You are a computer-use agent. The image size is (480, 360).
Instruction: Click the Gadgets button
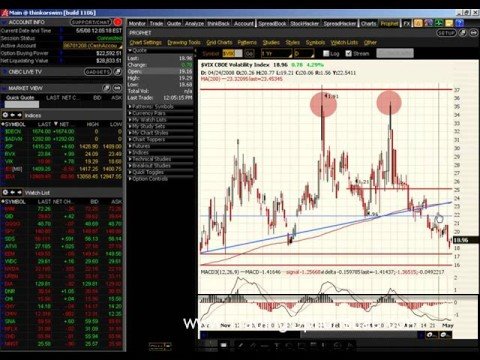pos(98,72)
